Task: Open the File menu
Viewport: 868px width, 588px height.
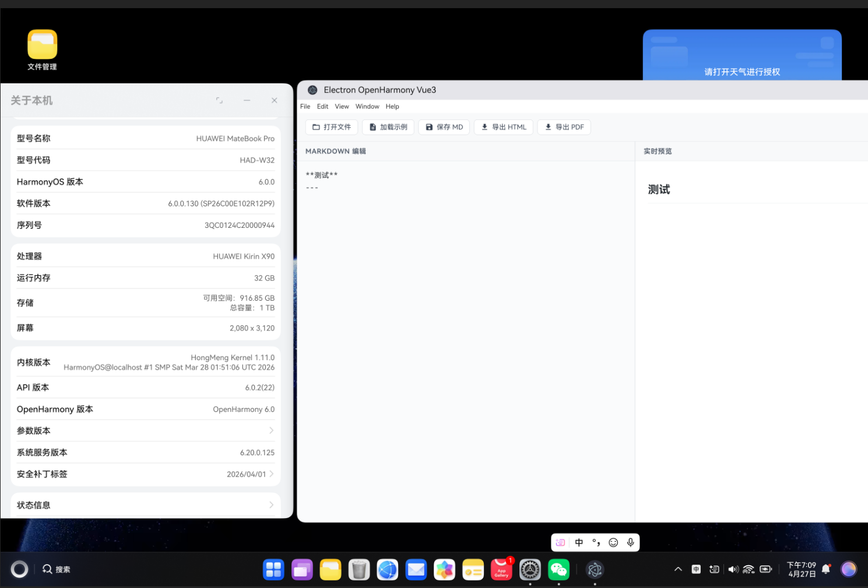Action: [305, 107]
